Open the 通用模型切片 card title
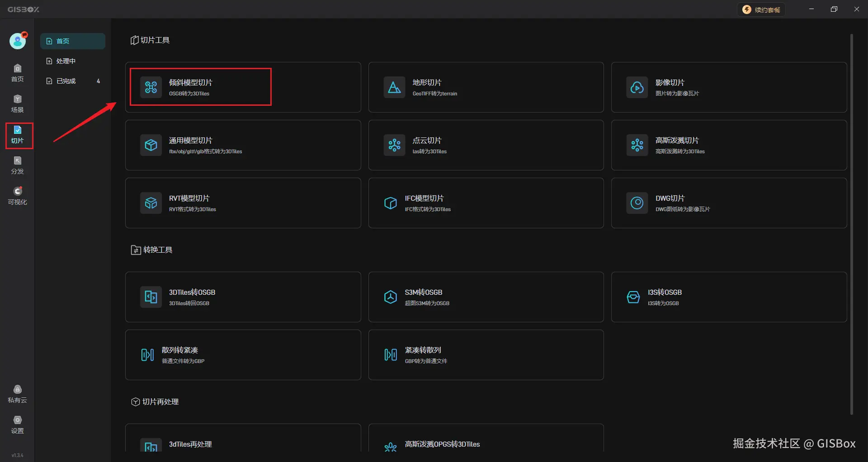The image size is (868, 462). tap(190, 140)
